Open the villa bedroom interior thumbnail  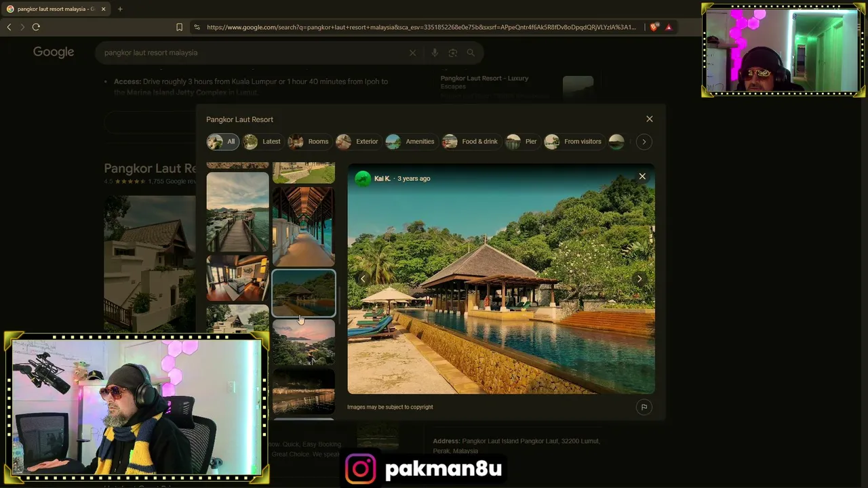tap(237, 278)
